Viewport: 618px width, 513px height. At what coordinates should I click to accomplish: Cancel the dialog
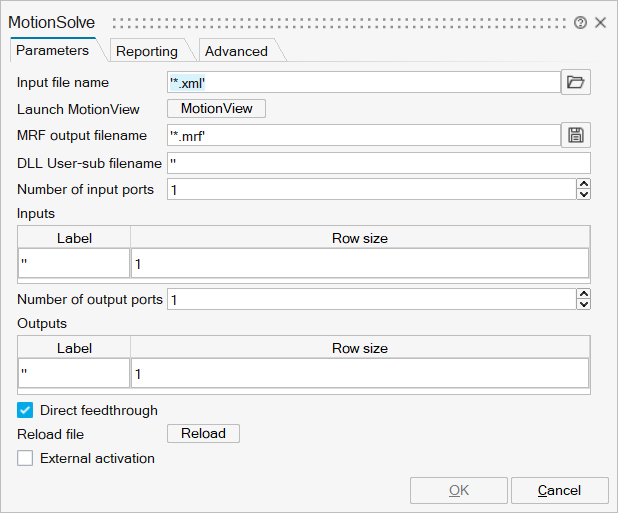(559, 490)
